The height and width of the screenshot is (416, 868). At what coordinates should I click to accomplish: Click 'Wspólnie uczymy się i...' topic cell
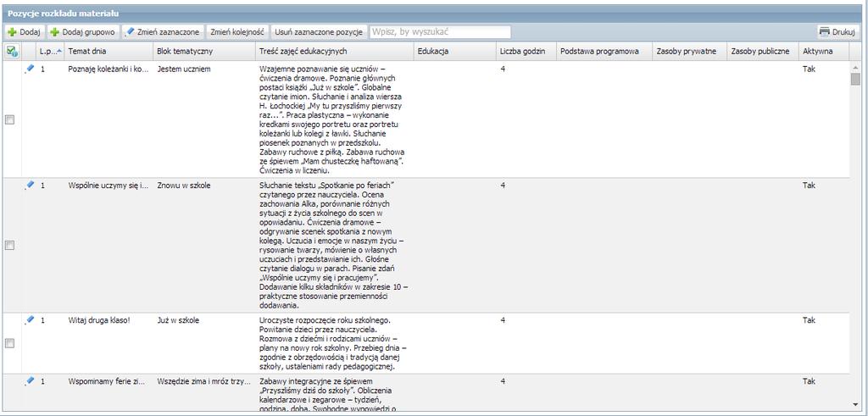coord(108,186)
